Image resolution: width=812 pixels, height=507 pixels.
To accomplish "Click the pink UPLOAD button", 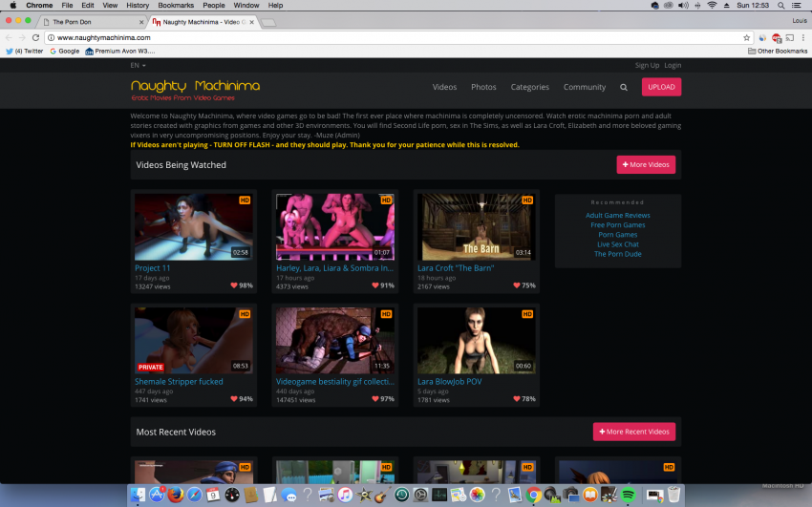I will pyautogui.click(x=661, y=87).
